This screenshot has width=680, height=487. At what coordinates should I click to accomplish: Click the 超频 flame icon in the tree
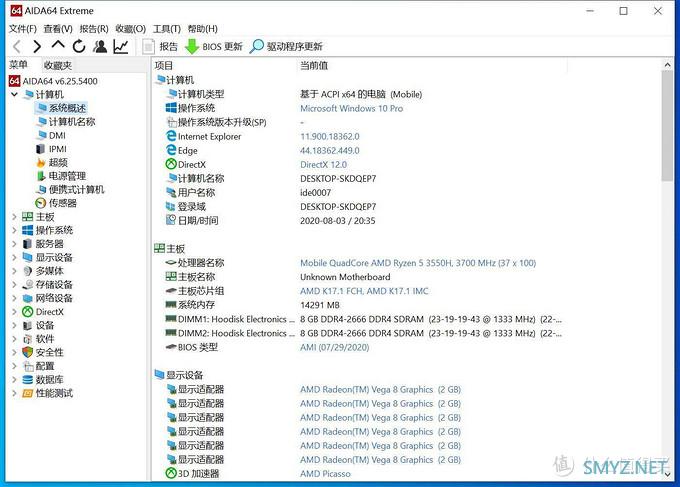coord(41,162)
